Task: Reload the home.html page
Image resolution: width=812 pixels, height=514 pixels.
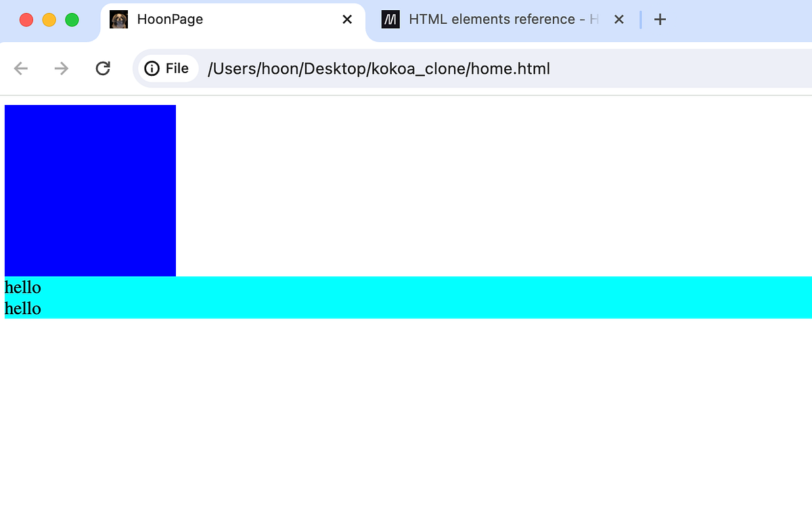Action: point(103,68)
